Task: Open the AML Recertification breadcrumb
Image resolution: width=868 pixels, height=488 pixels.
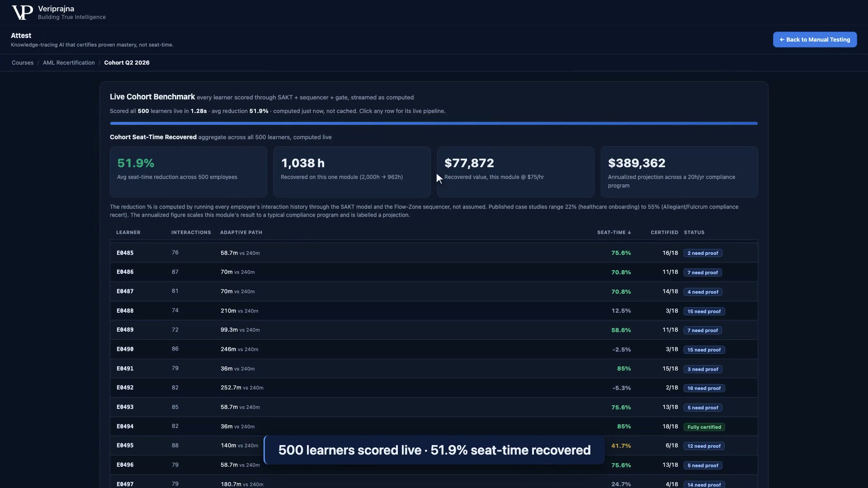Action: (69, 63)
